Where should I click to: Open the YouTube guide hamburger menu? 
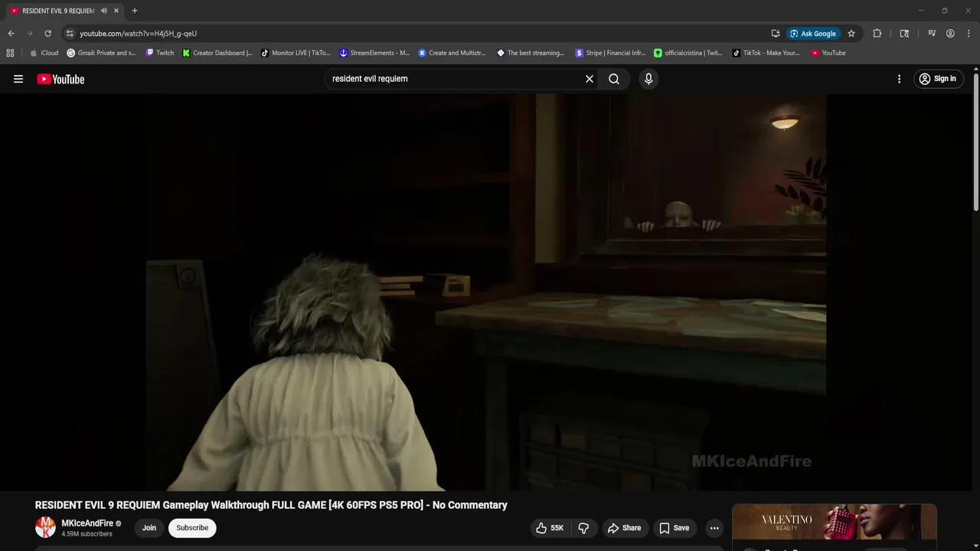[18, 79]
